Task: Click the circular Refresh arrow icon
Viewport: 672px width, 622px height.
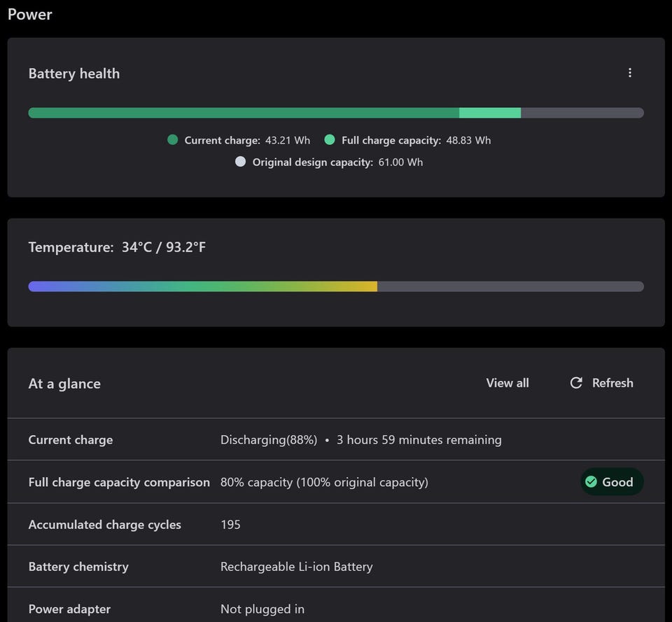Action: [576, 383]
